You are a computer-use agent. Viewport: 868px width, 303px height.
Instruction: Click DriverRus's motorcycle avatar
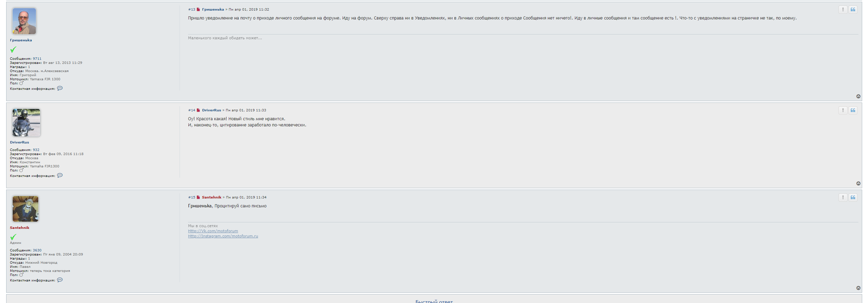[x=26, y=123]
